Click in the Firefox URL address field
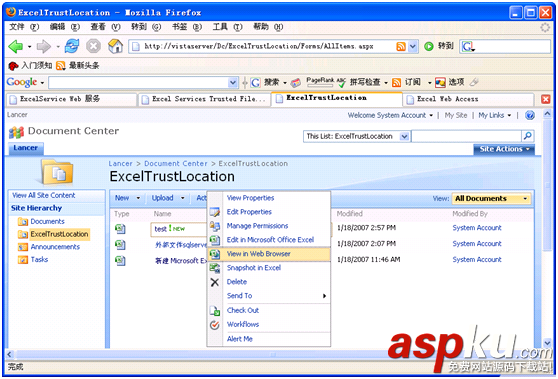Viewport: 558px width, 379px height. [268, 47]
